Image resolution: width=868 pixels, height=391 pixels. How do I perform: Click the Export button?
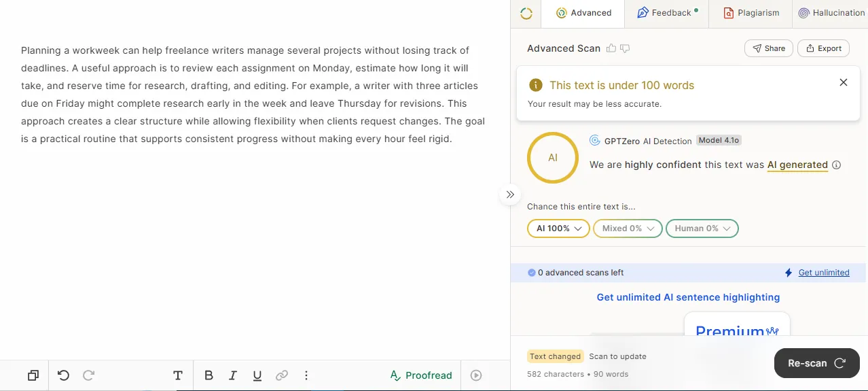(x=824, y=48)
